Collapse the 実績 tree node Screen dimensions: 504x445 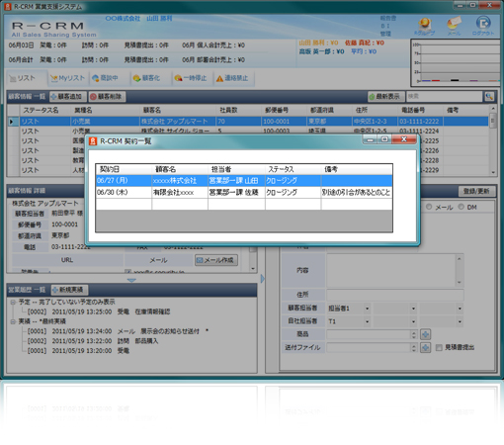tap(13, 321)
